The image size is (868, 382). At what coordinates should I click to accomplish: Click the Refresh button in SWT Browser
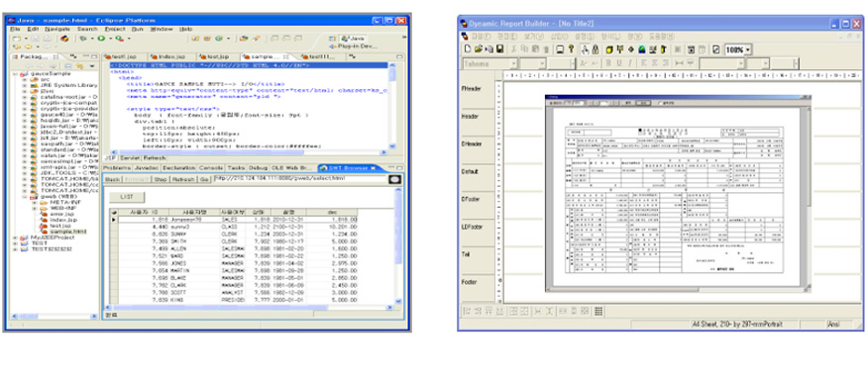182,180
